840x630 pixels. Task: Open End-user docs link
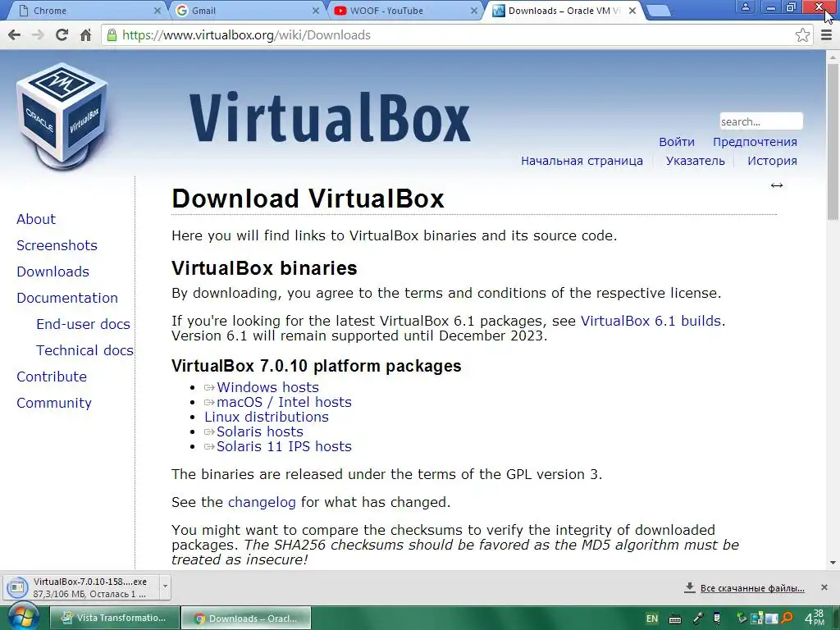(x=83, y=324)
